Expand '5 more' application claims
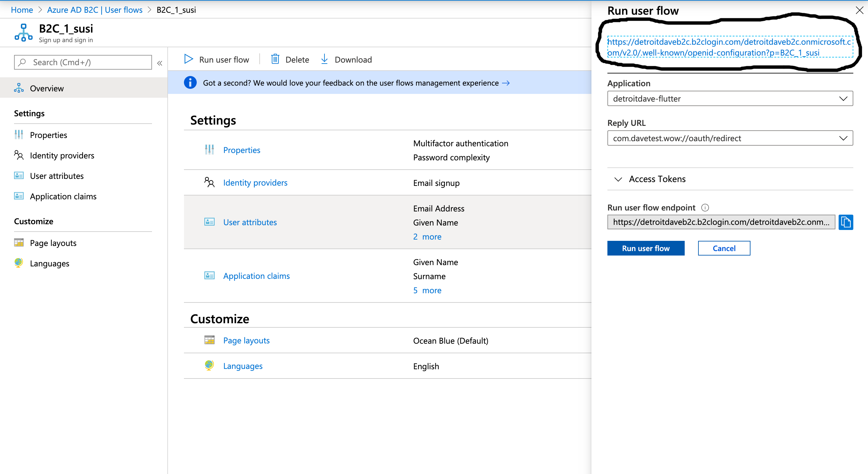The height and width of the screenshot is (474, 868). [x=427, y=290]
